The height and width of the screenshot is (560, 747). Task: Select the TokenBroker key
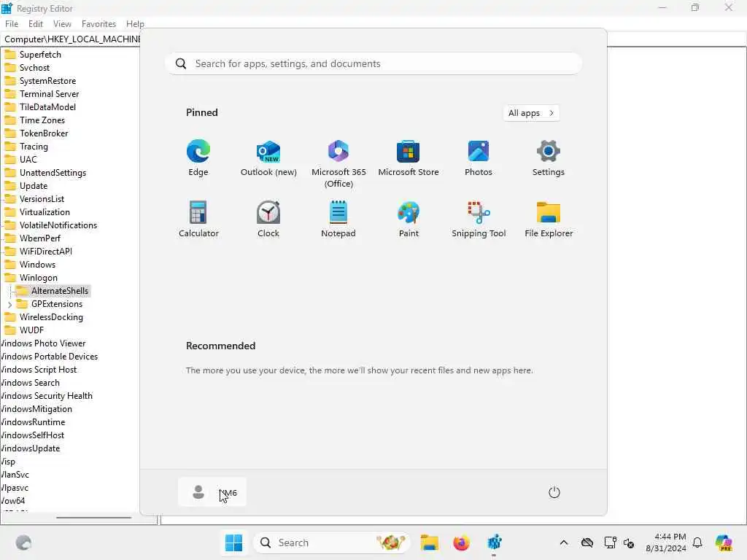click(44, 133)
